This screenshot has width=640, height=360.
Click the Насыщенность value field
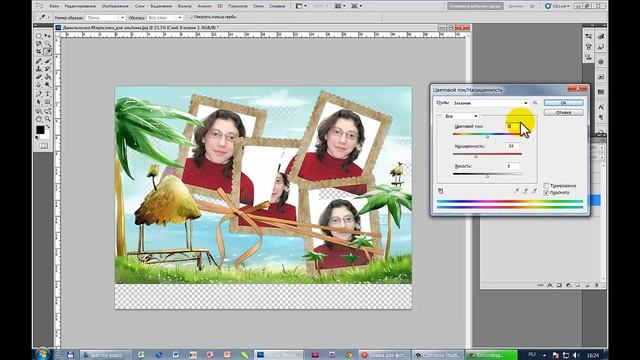pyautogui.click(x=512, y=146)
